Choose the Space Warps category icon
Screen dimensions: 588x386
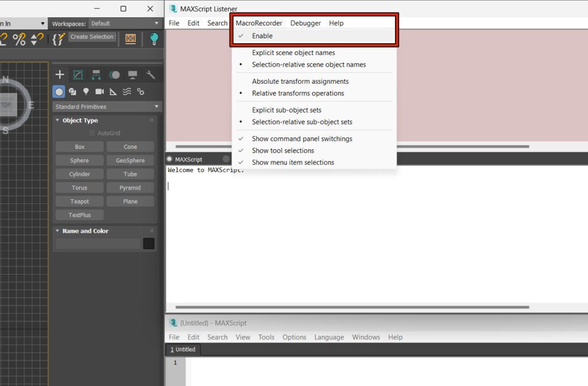click(127, 91)
